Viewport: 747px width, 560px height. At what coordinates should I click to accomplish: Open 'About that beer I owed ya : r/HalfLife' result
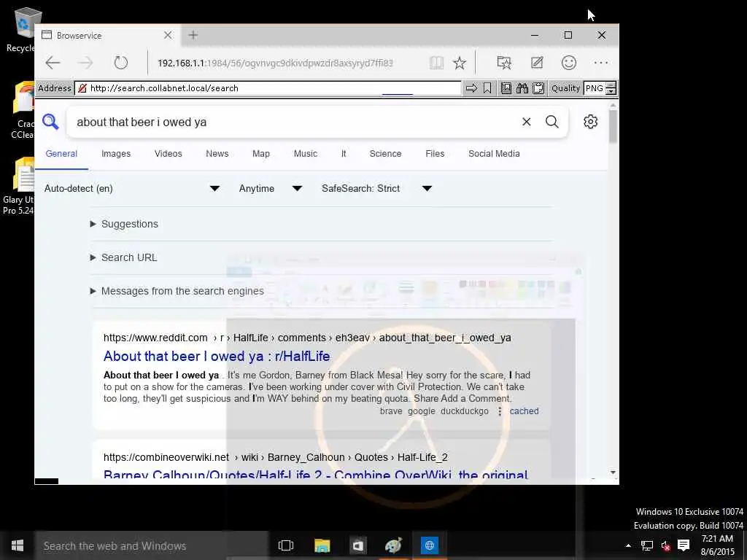pos(217,356)
